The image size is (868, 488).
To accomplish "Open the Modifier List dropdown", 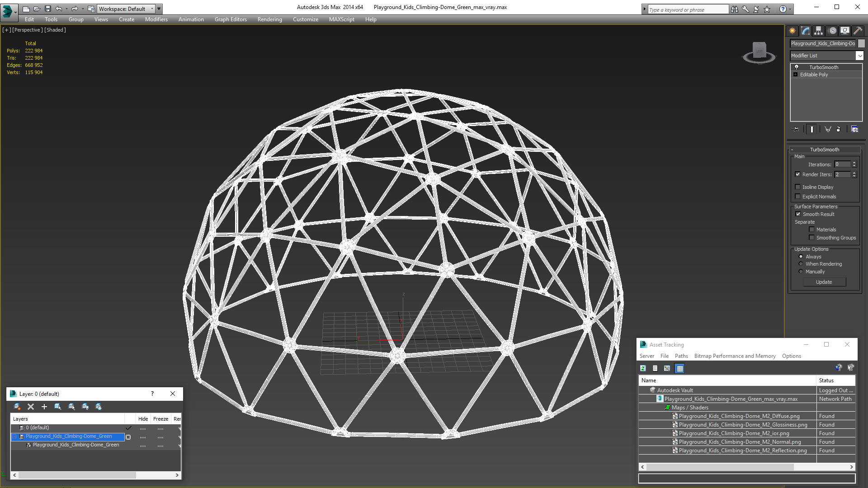I will point(859,56).
